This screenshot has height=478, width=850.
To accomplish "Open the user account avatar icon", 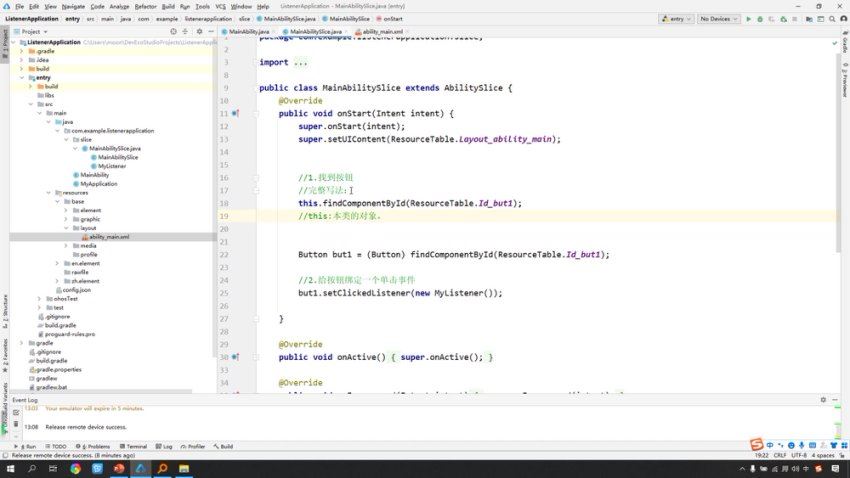I will pos(843,19).
